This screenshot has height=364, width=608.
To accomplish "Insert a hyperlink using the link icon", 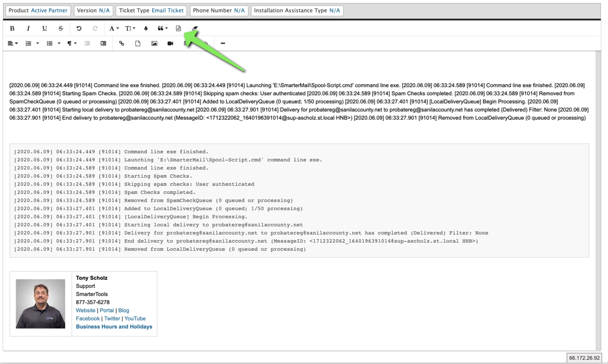I will (x=121, y=44).
